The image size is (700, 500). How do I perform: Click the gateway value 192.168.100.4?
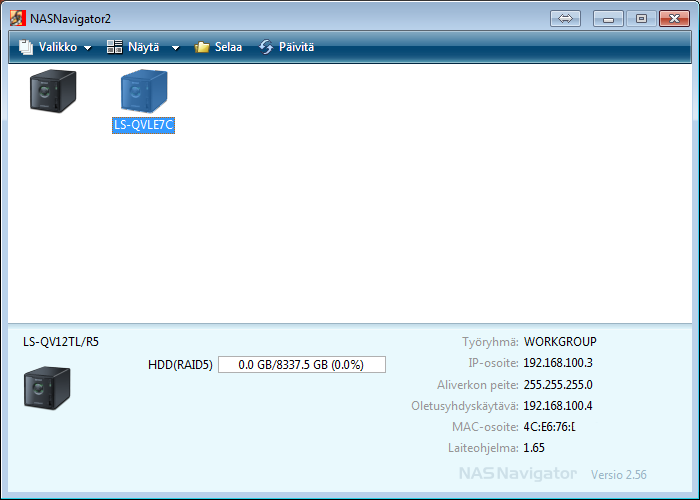(x=558, y=406)
